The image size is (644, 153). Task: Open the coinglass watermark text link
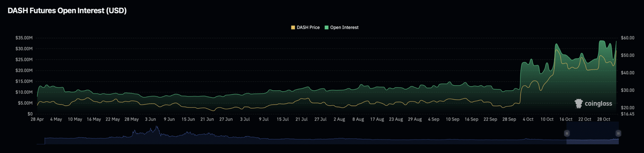pos(598,104)
